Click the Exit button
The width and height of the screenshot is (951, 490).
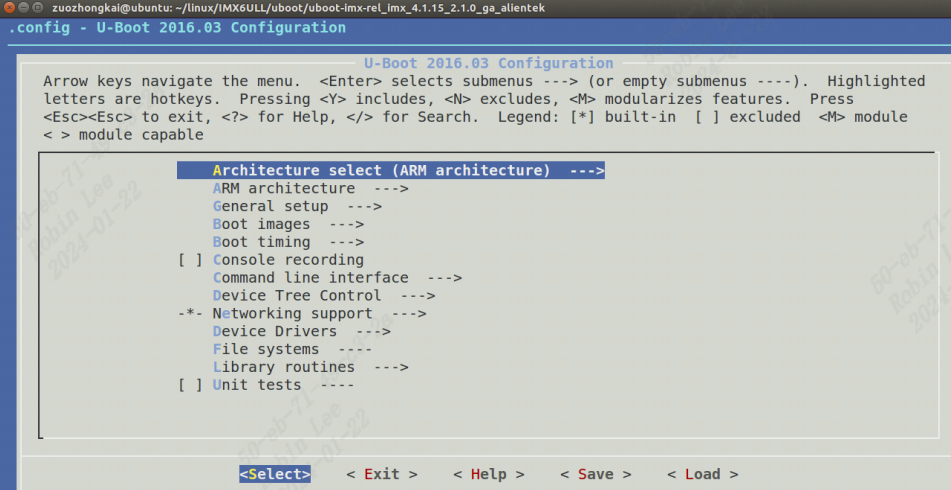382,474
